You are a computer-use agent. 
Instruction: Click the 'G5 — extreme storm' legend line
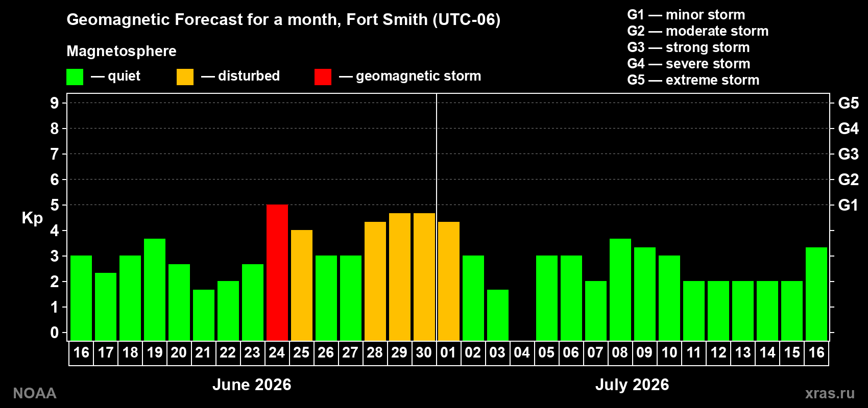[x=693, y=80]
